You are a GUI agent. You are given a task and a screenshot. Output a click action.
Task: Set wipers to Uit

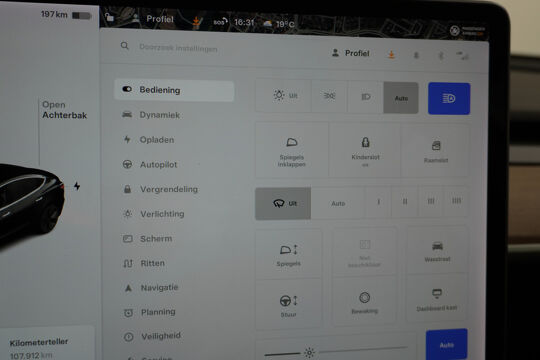[x=283, y=204]
